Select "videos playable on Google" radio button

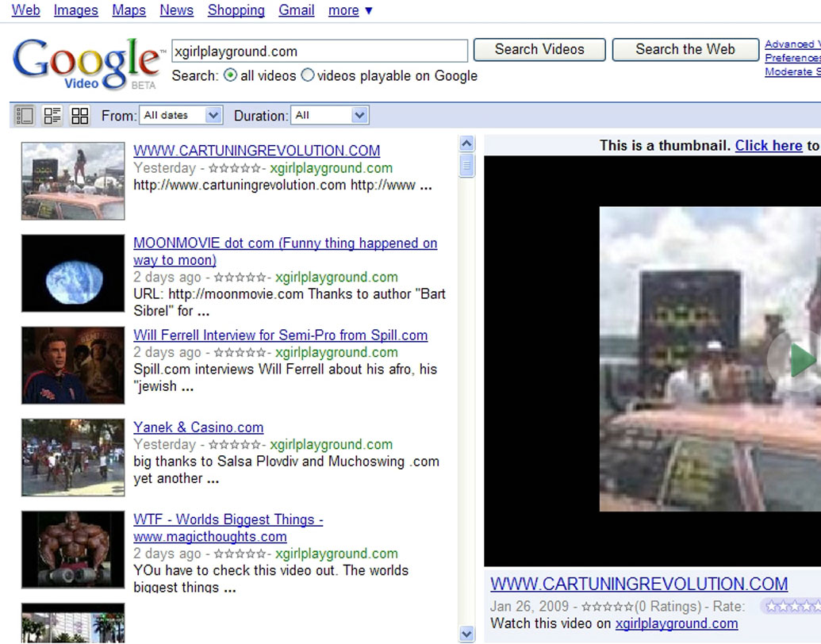tap(307, 75)
